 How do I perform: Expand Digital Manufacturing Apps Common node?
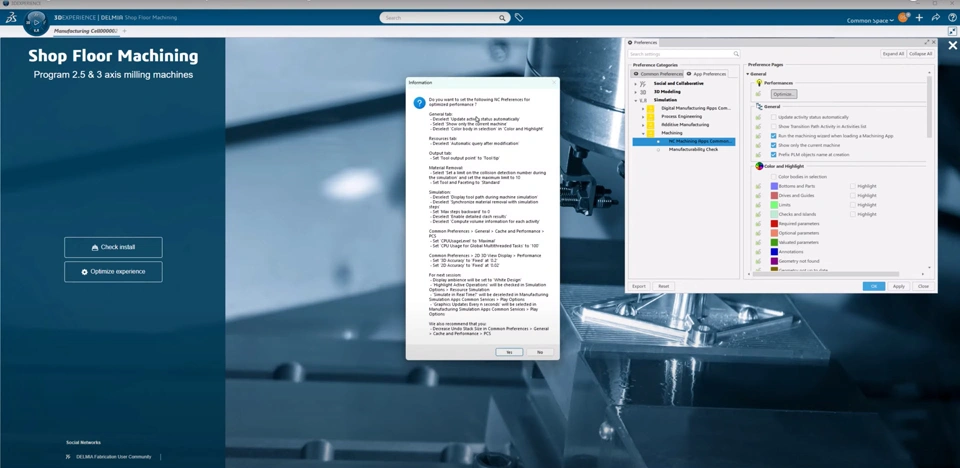[643, 108]
